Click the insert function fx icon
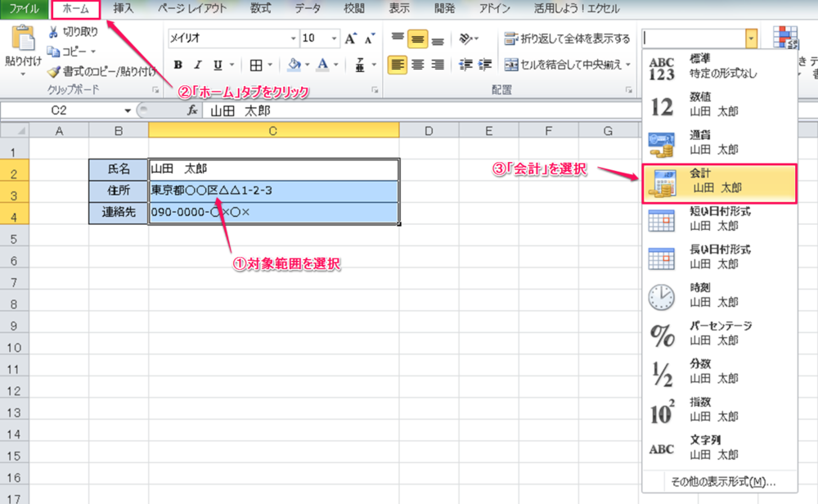818x504 pixels. (x=192, y=110)
